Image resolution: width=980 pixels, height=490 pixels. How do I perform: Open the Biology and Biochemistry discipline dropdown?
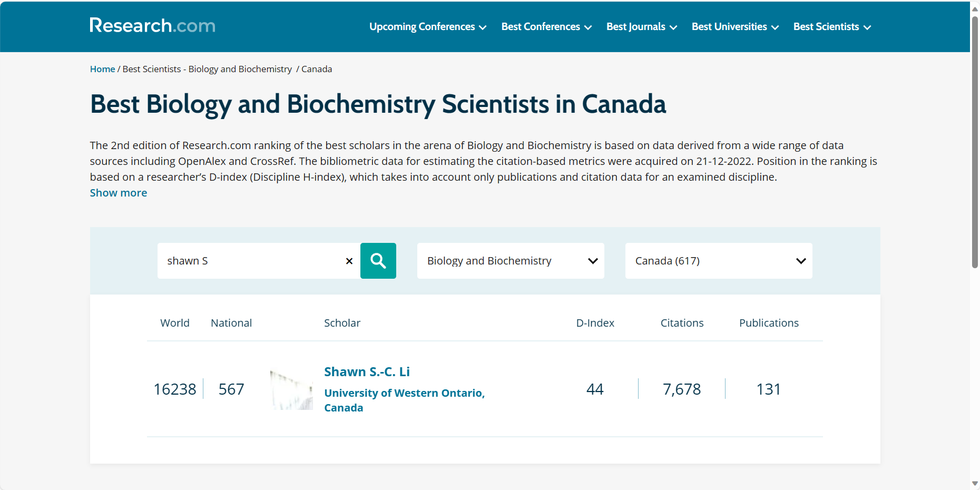coord(510,261)
